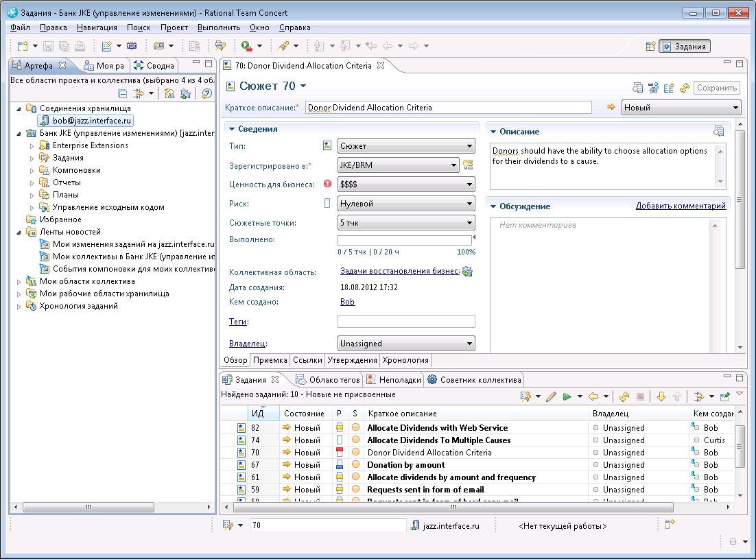Image resolution: width=756 pixels, height=559 pixels.
Task: Open the Навигация menu
Action: (97, 27)
